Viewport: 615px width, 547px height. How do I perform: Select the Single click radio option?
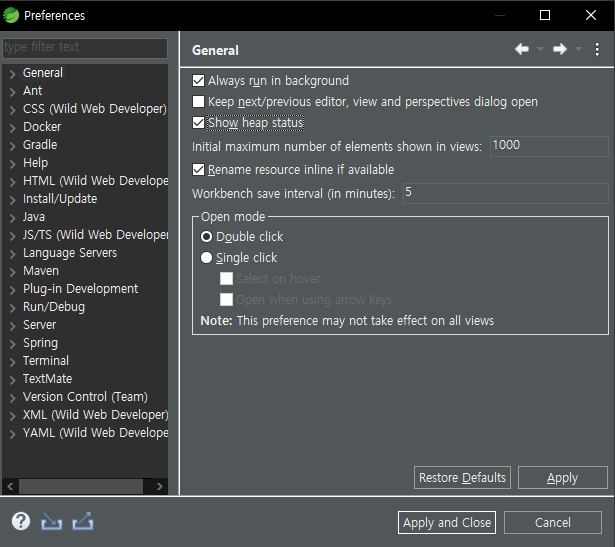click(x=206, y=258)
